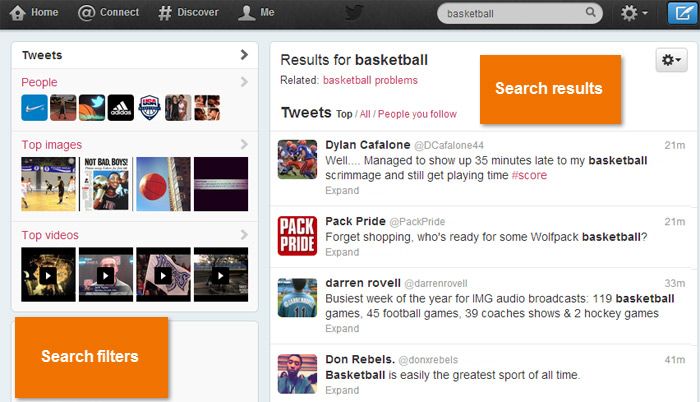700x402 pixels.
Task: Expand the People section chevron
Action: [244, 82]
